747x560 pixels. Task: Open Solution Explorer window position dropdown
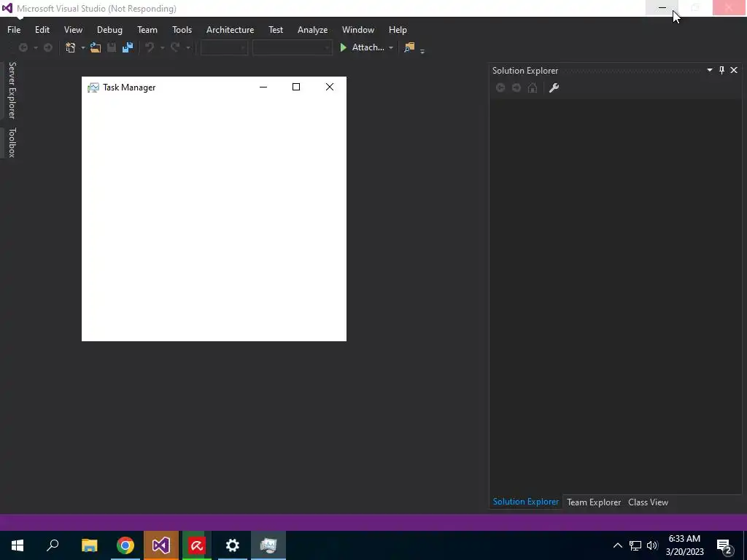point(709,70)
